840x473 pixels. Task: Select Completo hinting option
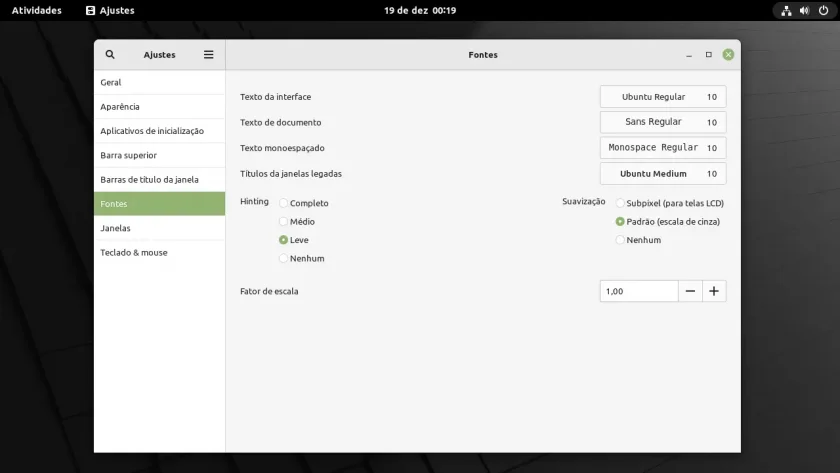[x=304, y=203]
